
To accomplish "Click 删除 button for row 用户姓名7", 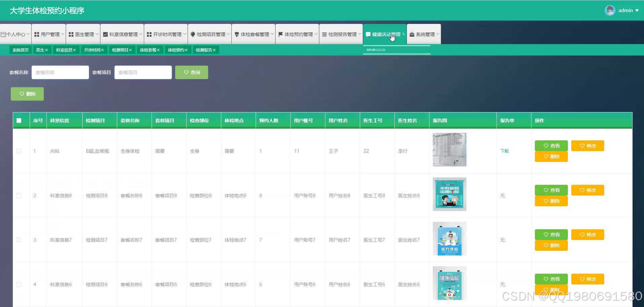I will point(551,245).
